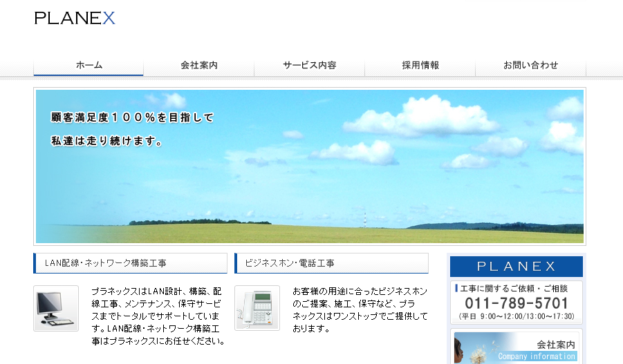
Task: Click the PLANEX logo in the header
Action: pos(75,18)
